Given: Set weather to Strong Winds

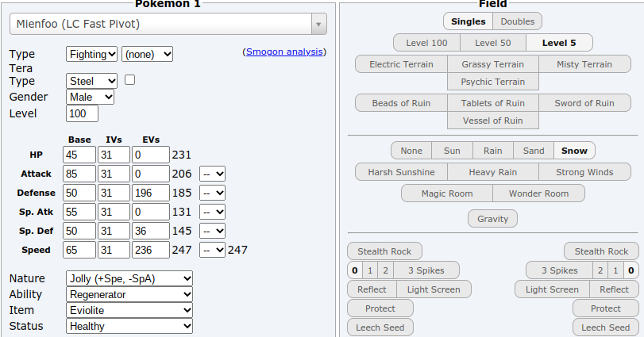Looking at the screenshot, I should tap(584, 172).
